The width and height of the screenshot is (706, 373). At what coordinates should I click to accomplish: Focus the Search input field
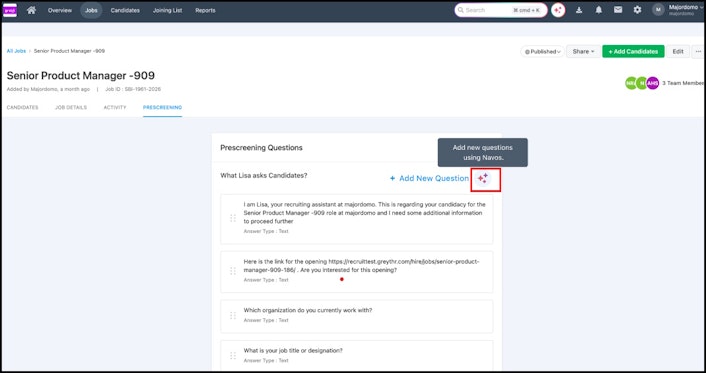501,10
